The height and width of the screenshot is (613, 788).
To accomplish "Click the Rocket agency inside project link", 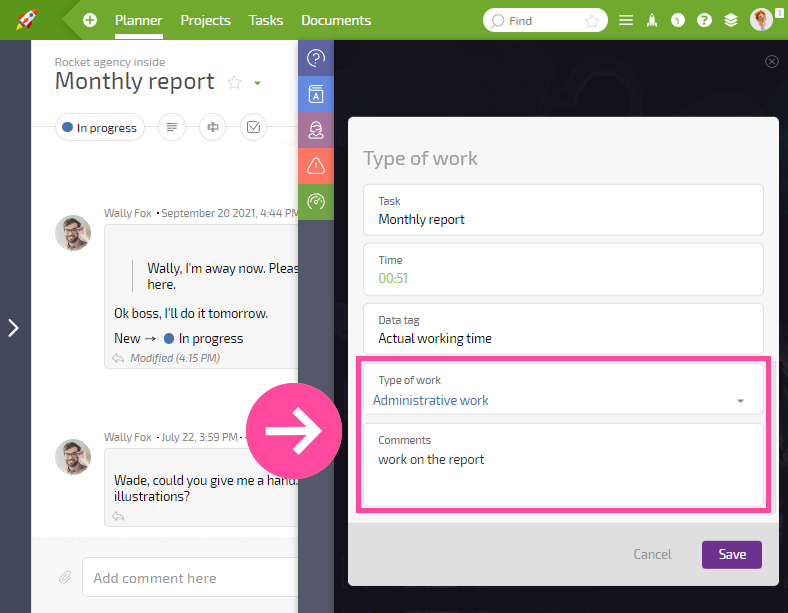I will point(110,62).
